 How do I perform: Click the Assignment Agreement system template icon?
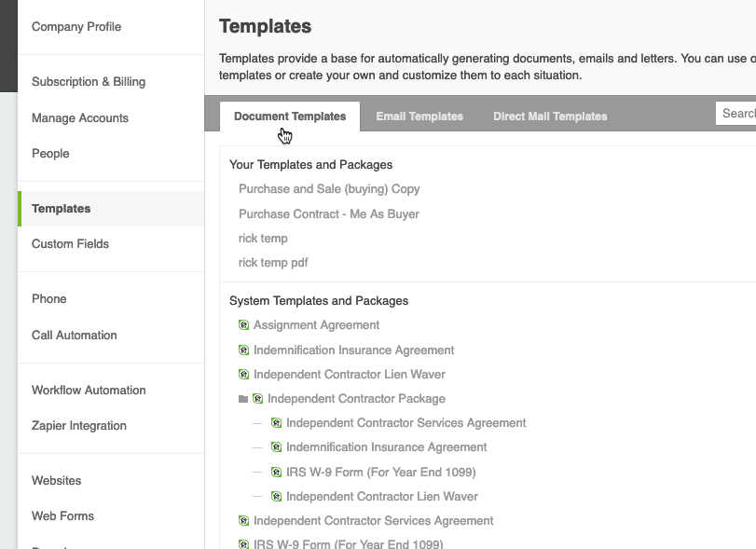tap(244, 325)
